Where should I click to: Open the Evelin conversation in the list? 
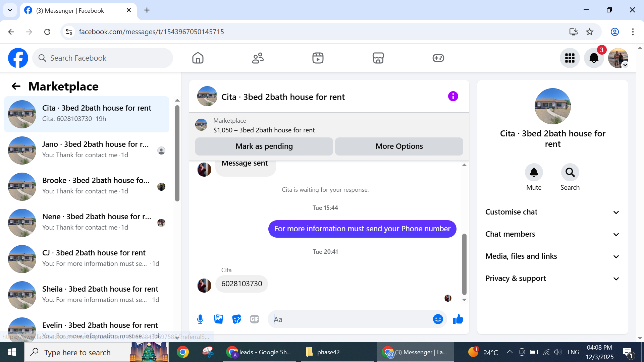(87, 328)
